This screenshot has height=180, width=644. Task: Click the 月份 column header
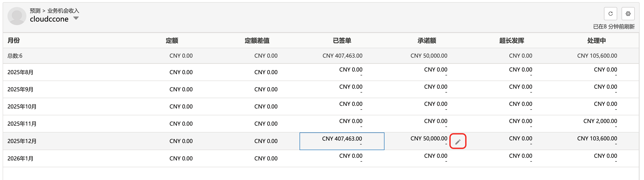14,40
